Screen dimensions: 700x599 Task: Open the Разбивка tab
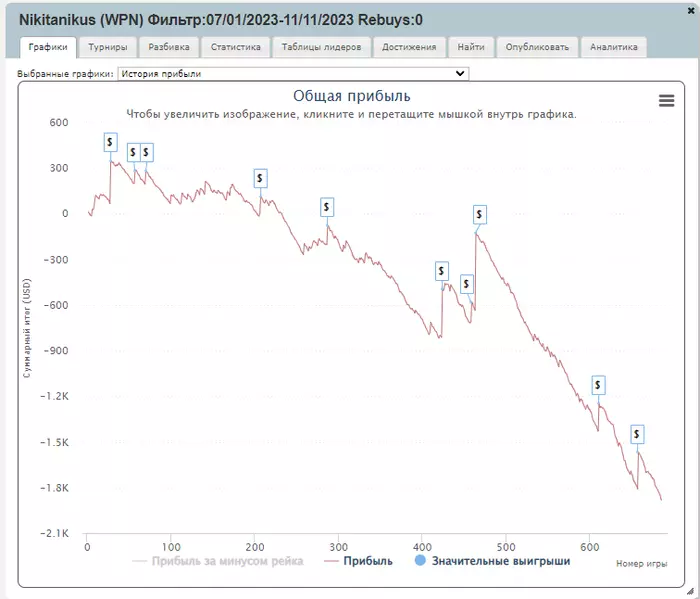169,47
